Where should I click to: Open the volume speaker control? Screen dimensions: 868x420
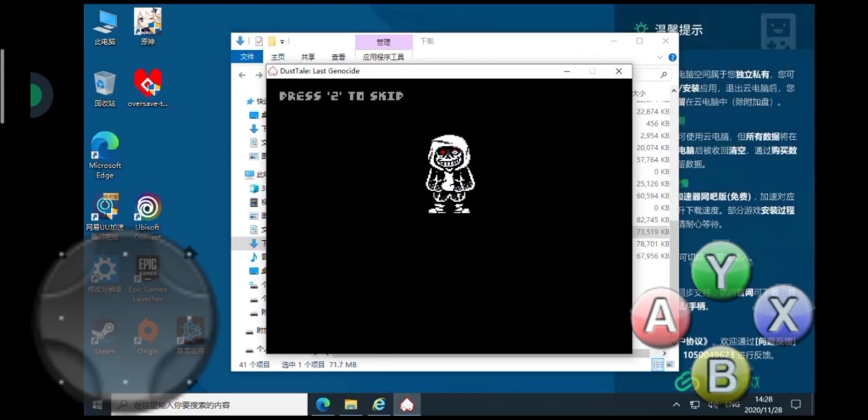713,405
